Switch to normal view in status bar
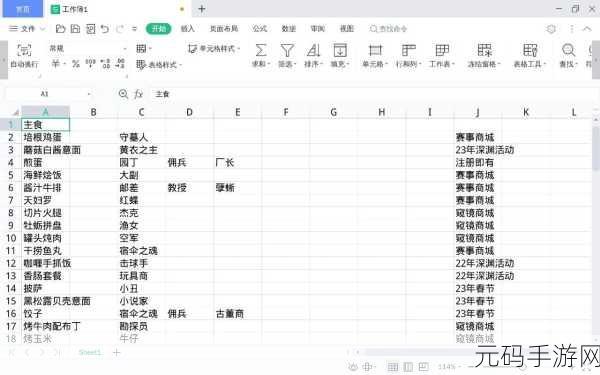 point(393,367)
